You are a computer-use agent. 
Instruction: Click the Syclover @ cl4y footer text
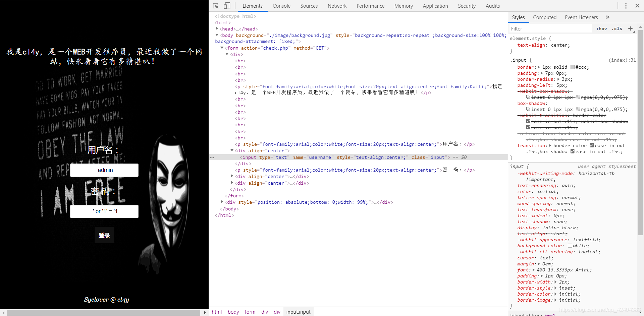106,300
